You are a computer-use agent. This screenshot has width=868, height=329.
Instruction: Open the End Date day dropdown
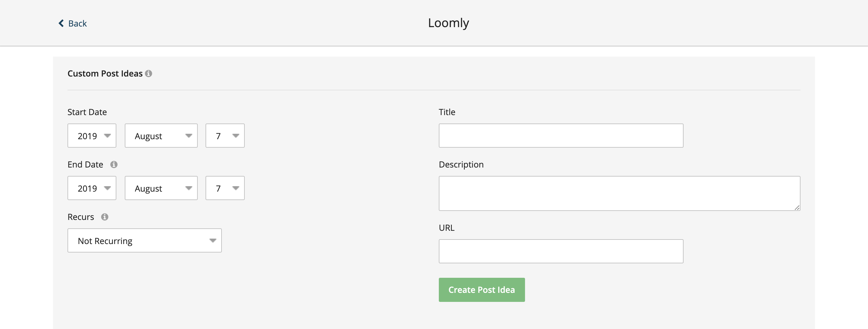click(x=225, y=188)
